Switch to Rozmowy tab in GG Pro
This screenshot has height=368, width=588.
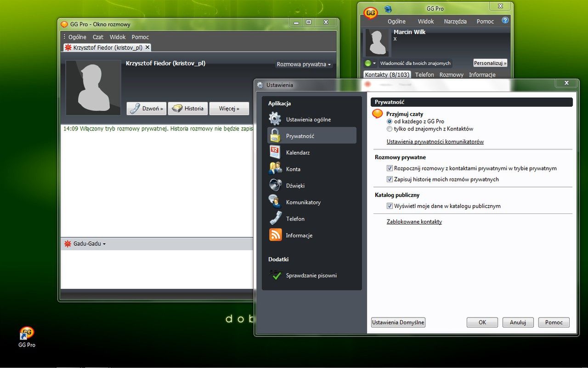451,75
